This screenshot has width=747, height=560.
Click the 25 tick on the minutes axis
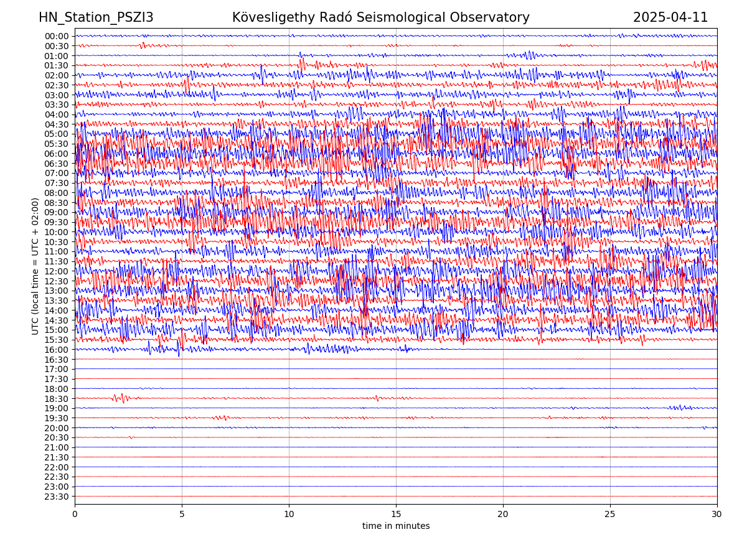coord(610,515)
